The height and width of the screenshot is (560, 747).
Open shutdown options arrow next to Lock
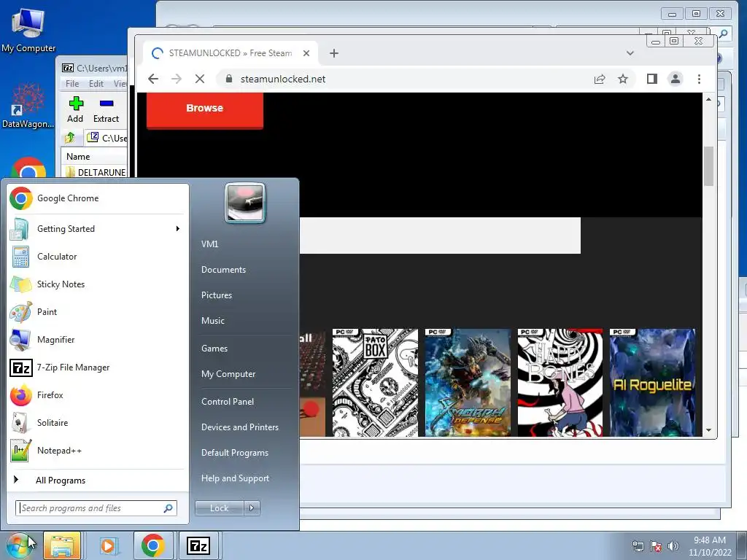252,508
